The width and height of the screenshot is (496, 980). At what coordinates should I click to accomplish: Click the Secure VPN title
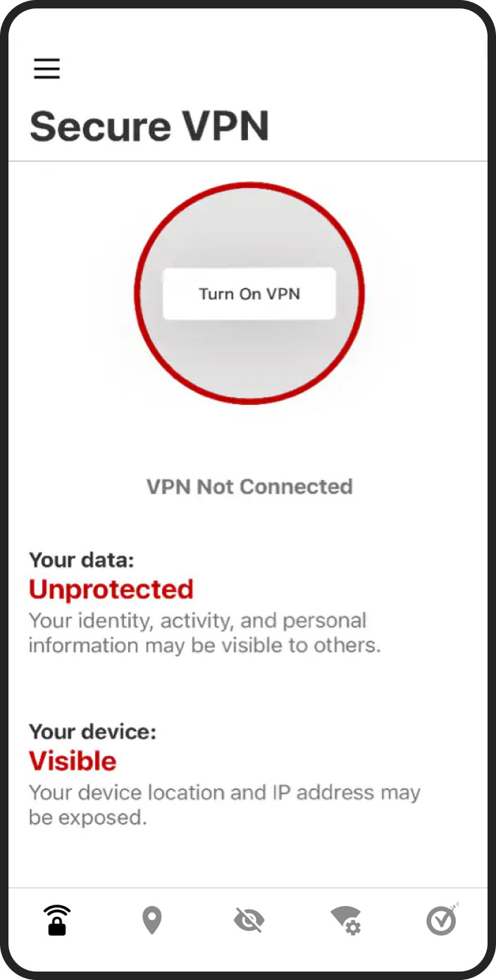click(149, 126)
